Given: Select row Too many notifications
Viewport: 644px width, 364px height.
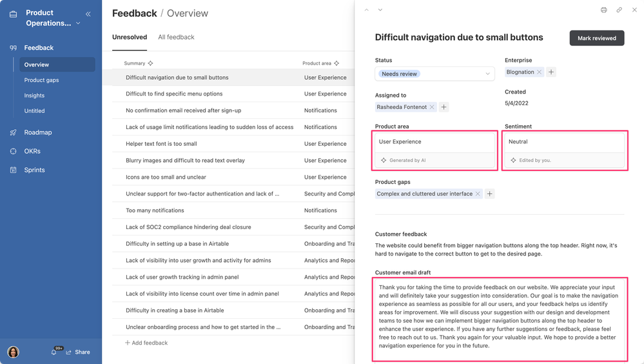Looking at the screenshot, I should click(x=233, y=210).
